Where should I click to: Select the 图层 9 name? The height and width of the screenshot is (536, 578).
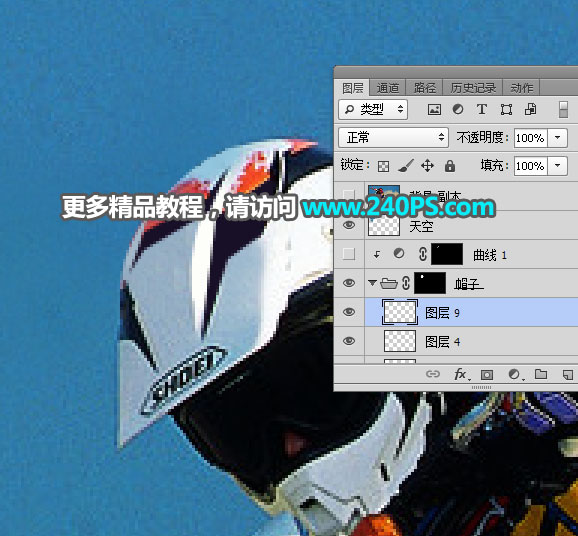point(442,313)
